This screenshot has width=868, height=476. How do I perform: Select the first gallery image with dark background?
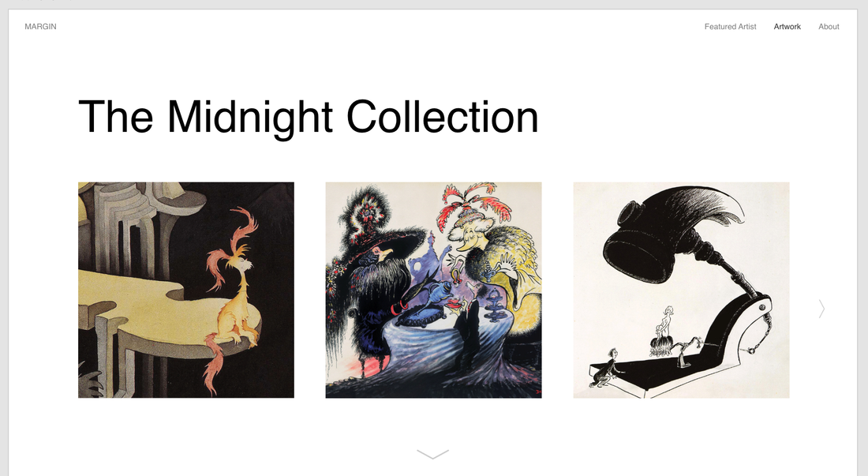(186, 290)
